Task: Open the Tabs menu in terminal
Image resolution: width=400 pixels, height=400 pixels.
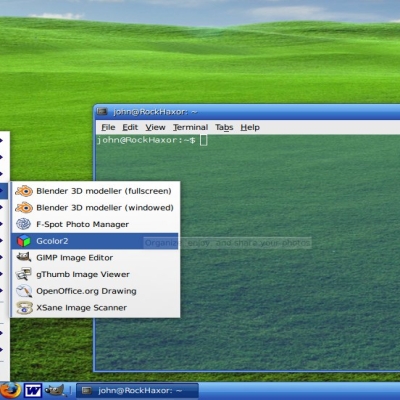Action: tap(224, 127)
